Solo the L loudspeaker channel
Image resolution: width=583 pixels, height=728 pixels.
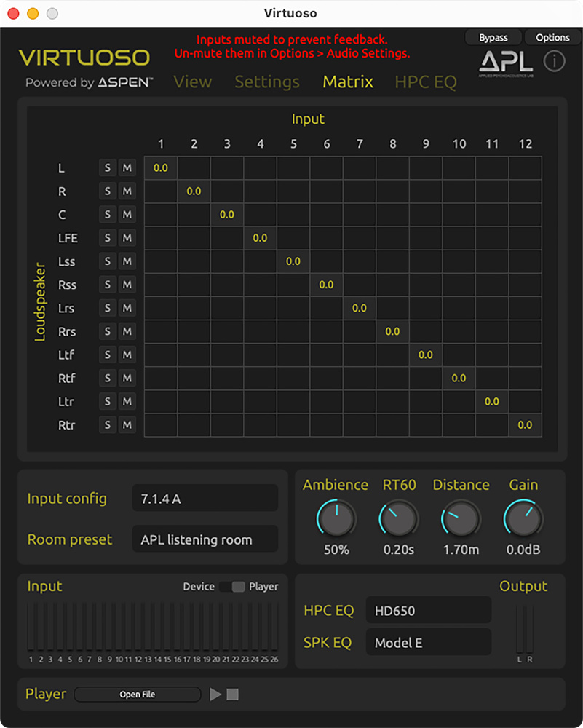click(x=108, y=168)
